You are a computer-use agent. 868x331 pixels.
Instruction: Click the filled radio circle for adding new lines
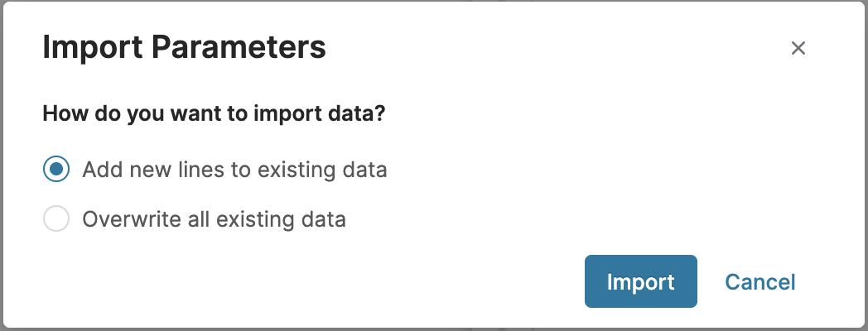point(56,170)
